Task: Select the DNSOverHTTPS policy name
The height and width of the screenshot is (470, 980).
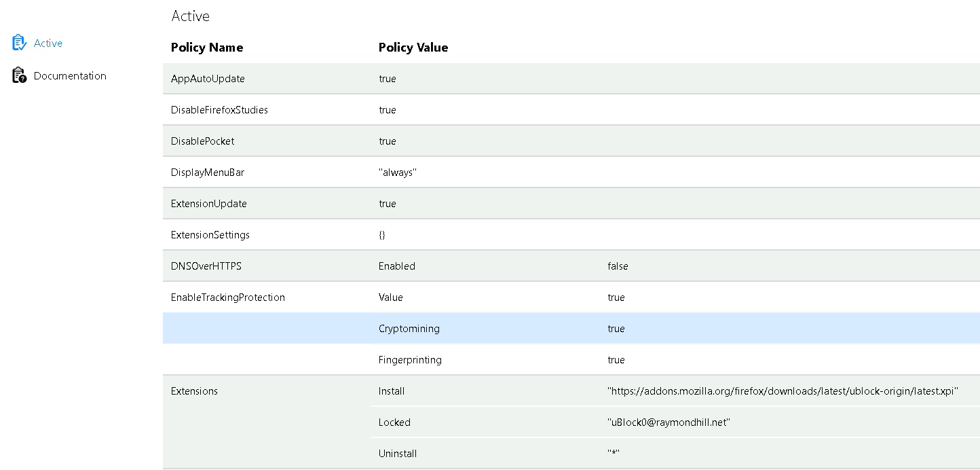Action: click(x=206, y=266)
